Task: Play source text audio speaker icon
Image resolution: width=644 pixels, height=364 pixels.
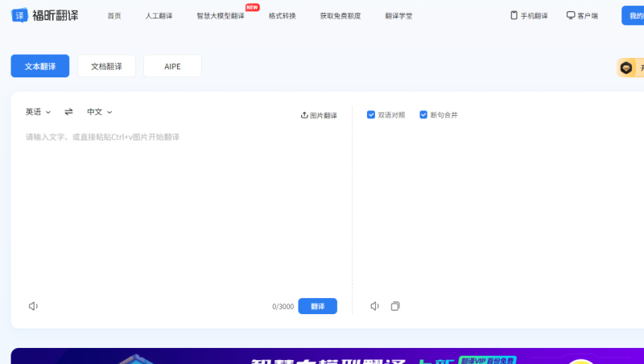Action: click(33, 306)
